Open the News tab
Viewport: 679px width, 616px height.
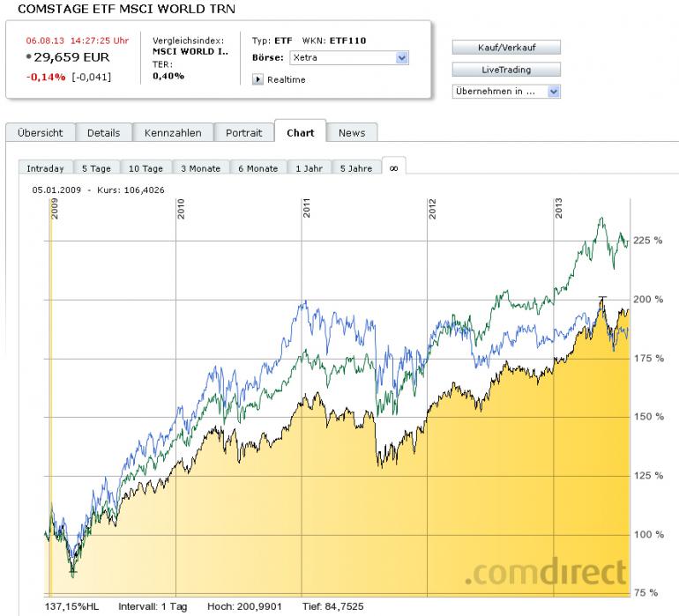(x=351, y=133)
